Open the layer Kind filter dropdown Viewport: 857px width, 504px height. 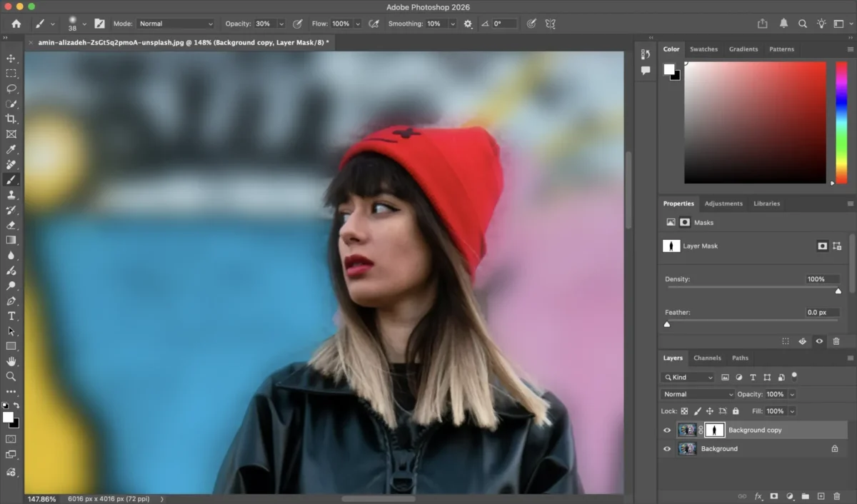pyautogui.click(x=688, y=377)
